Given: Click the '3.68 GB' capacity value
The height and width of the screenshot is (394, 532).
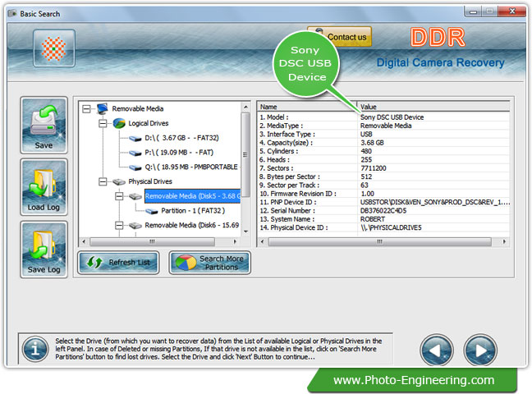Looking at the screenshot, I should point(372,143).
